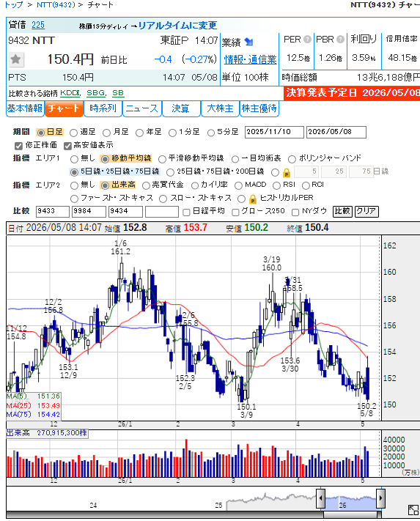This screenshot has width=420, height=521.
Task: Select RCI indicator
Action: point(306,185)
